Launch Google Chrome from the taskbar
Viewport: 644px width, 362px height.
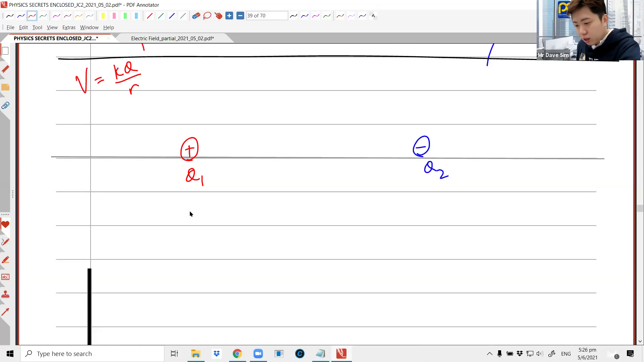pyautogui.click(x=237, y=354)
